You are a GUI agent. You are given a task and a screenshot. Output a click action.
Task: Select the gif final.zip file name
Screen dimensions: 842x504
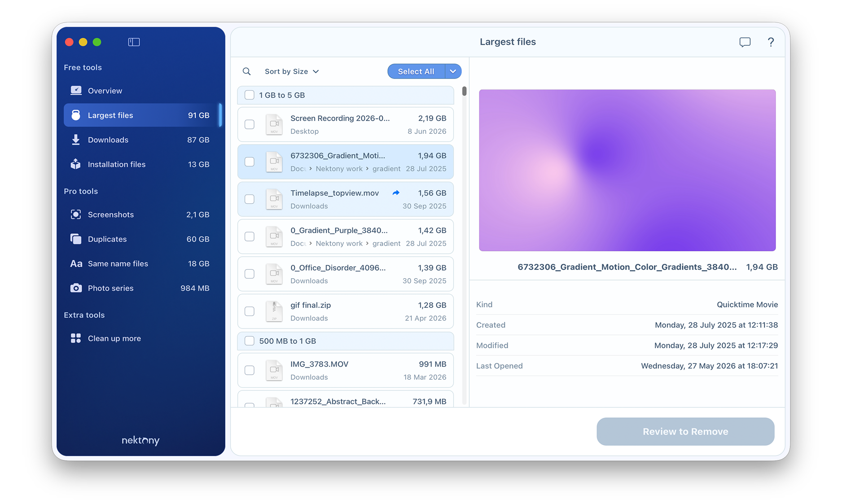(311, 305)
